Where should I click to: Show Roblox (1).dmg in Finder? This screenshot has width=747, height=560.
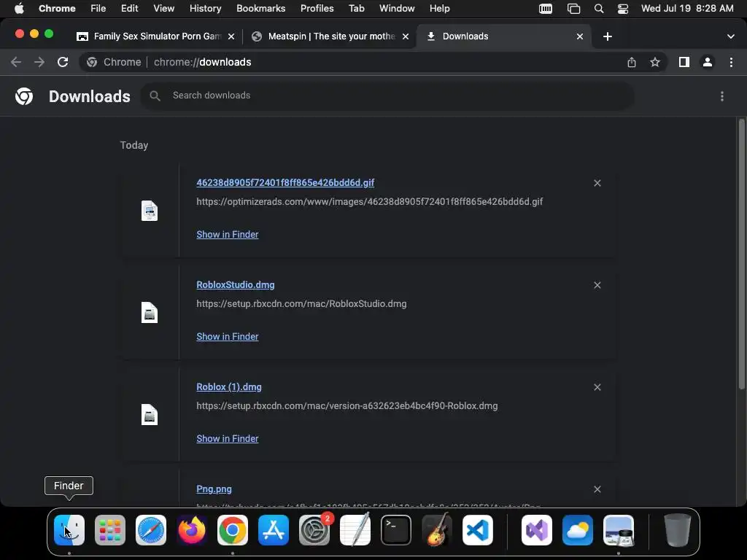tap(228, 438)
